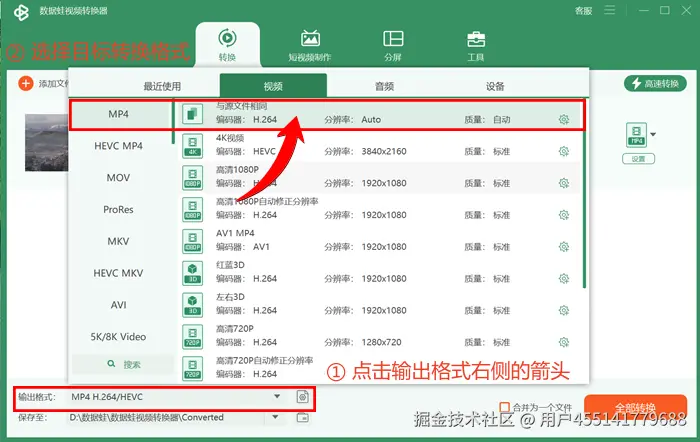Expand arrow beside MP4 output icon
The height and width of the screenshot is (442, 700).
coord(653,134)
